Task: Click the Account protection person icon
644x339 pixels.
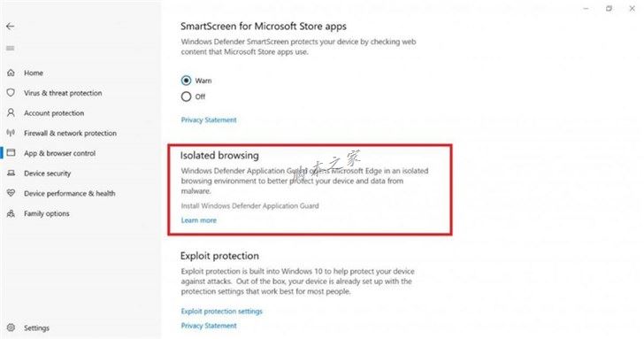Action: [11, 112]
